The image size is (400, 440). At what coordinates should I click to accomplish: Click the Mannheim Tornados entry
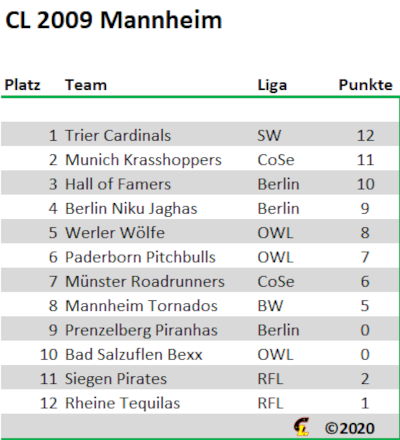pos(141,306)
